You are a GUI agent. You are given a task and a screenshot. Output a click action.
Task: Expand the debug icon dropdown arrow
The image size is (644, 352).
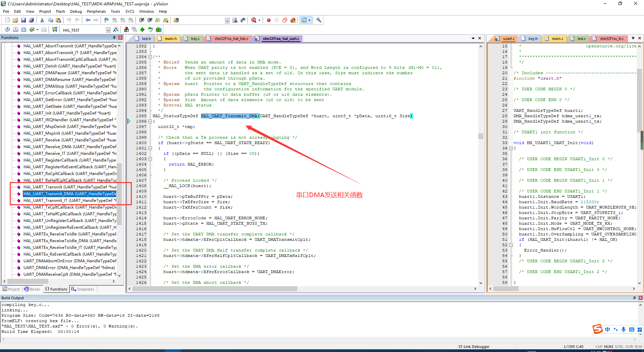coord(259,20)
